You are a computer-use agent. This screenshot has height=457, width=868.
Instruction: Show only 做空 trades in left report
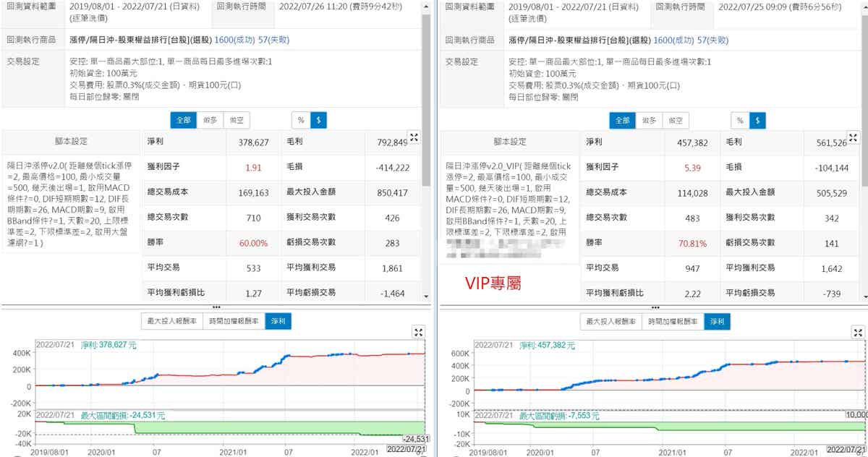(236, 120)
